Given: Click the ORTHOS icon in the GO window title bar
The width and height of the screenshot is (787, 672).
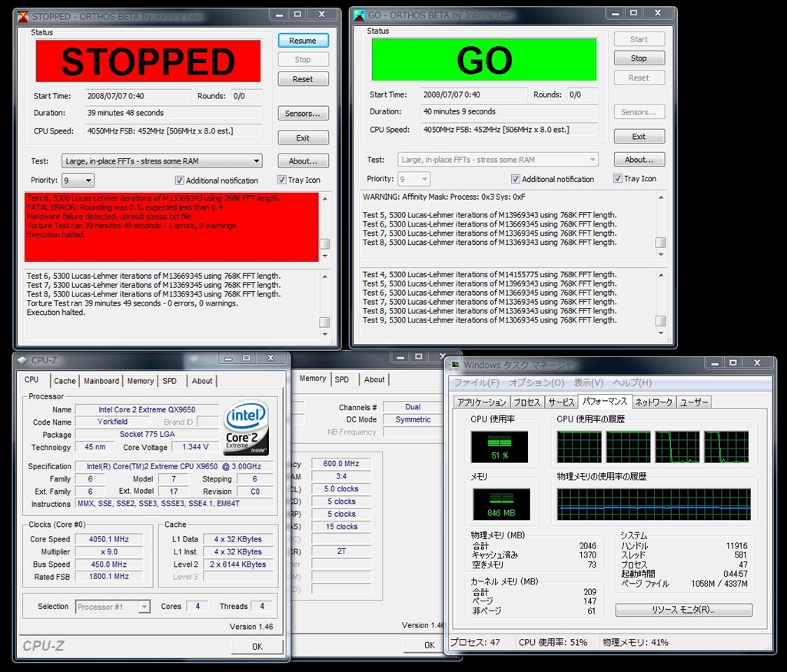Looking at the screenshot, I should tap(359, 15).
